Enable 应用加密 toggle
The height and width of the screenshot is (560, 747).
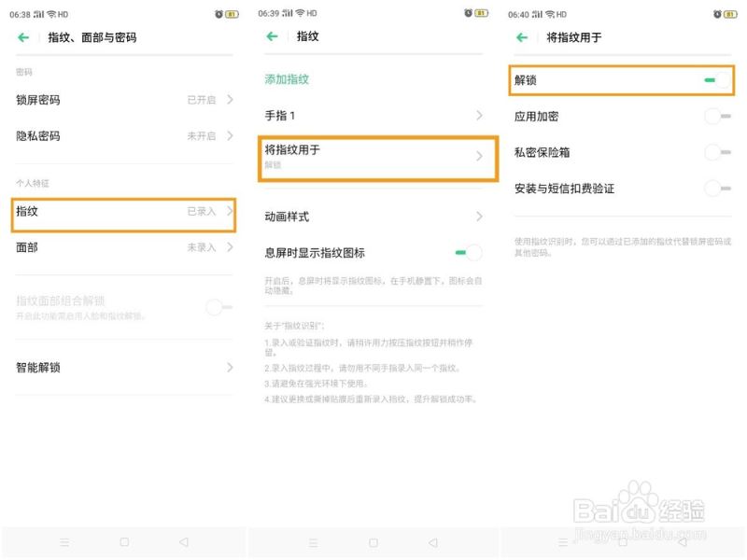[x=717, y=116]
